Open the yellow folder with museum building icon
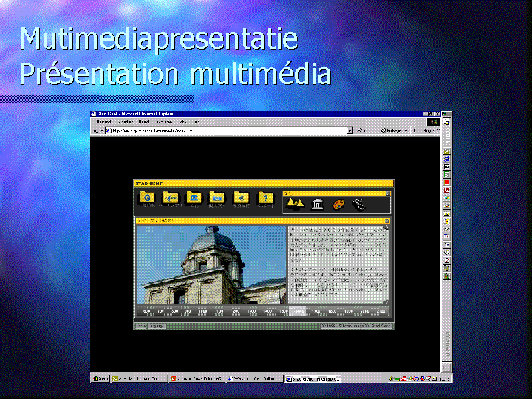Image resolution: width=532 pixels, height=399 pixels. click(194, 198)
